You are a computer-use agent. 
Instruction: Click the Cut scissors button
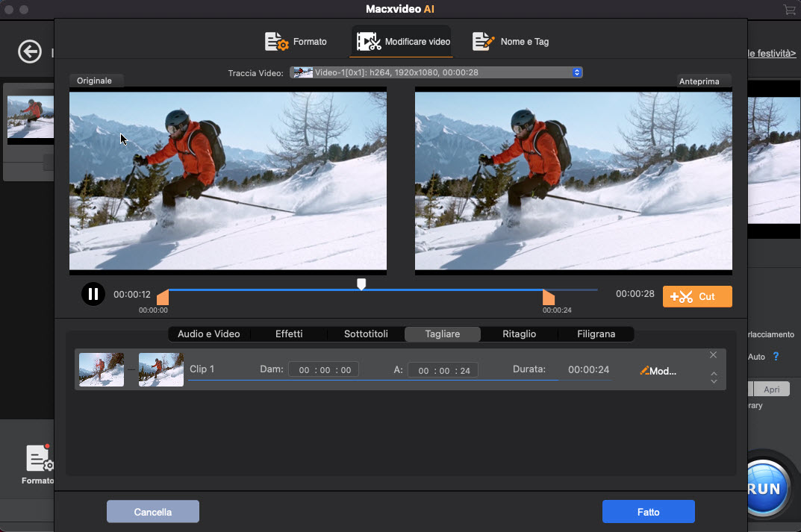697,297
